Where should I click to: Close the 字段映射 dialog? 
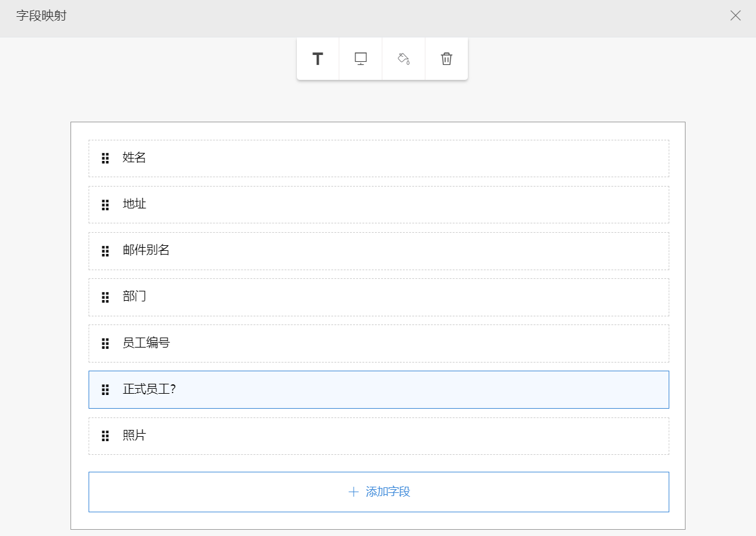click(x=735, y=16)
